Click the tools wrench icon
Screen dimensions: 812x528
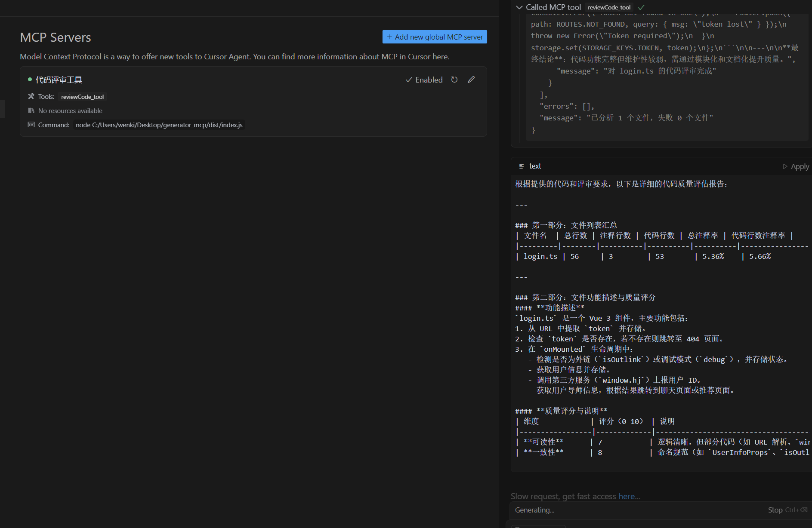(x=31, y=96)
